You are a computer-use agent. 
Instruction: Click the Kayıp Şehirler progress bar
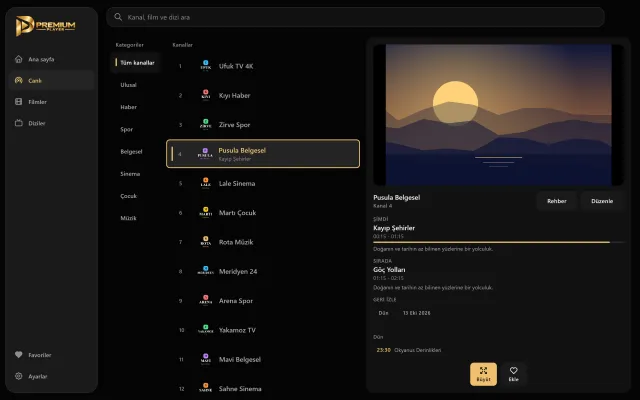coord(498,242)
